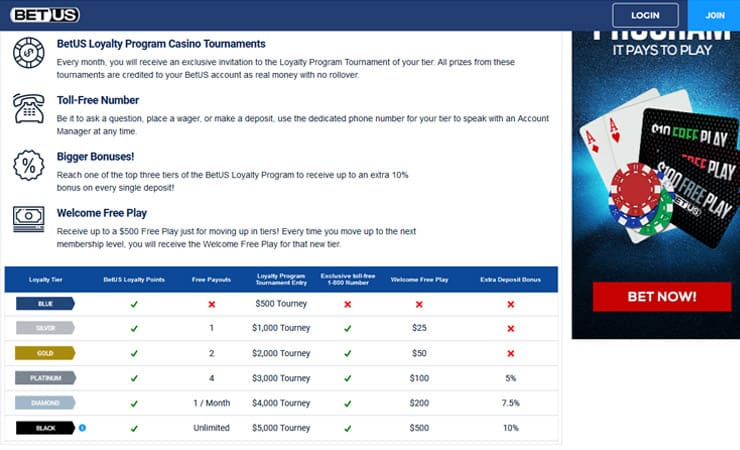This screenshot has width=740, height=450.
Task: Click the toll-free checkmark in BLACK row
Action: tap(347, 429)
